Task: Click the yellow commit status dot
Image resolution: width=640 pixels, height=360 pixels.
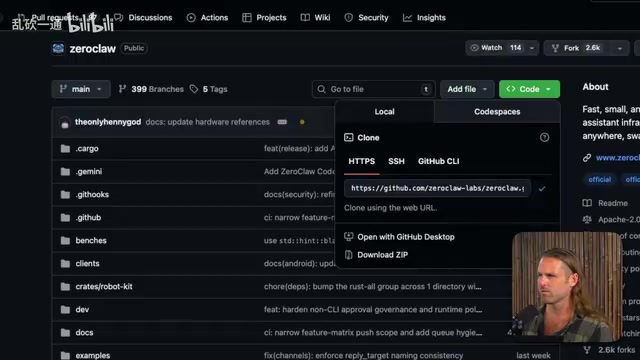Action: 302,122
